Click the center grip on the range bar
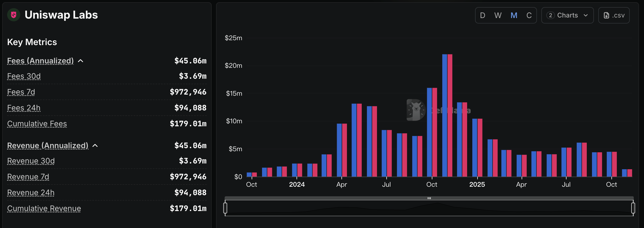Viewport: 644px width, 228px height. click(429, 198)
